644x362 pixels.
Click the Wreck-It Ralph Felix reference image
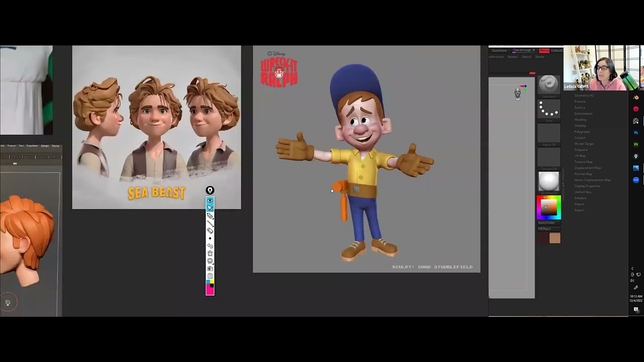coord(366,159)
